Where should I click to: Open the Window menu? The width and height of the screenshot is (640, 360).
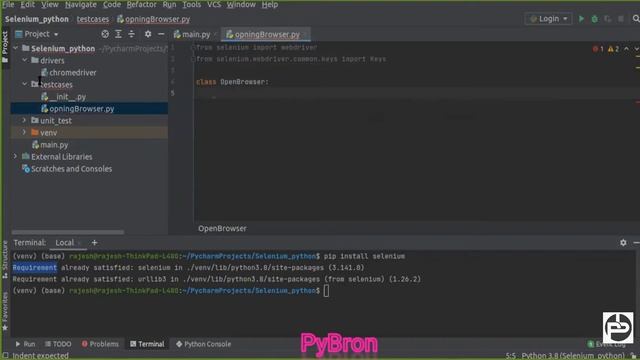coord(241,4)
